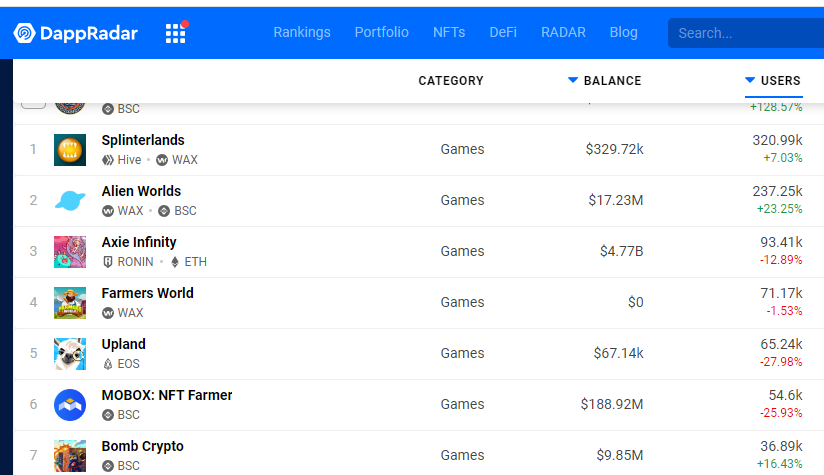Click the $67.14k balance value
Image resolution: width=824 pixels, height=475 pixels.
click(x=619, y=353)
